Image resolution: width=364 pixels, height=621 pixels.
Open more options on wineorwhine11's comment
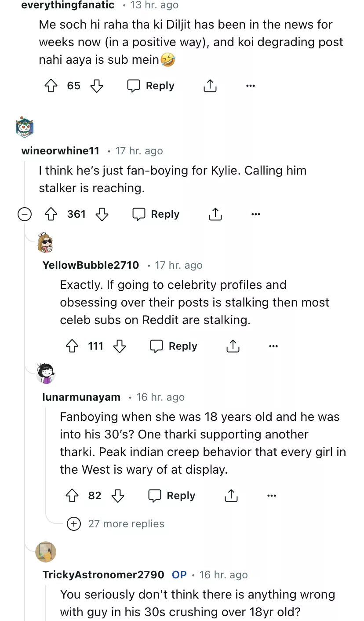(255, 214)
